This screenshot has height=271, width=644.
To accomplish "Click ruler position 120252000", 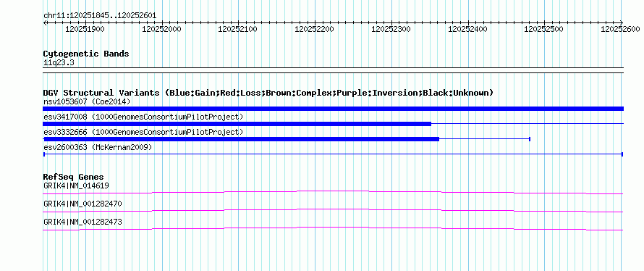I will pos(161,29).
